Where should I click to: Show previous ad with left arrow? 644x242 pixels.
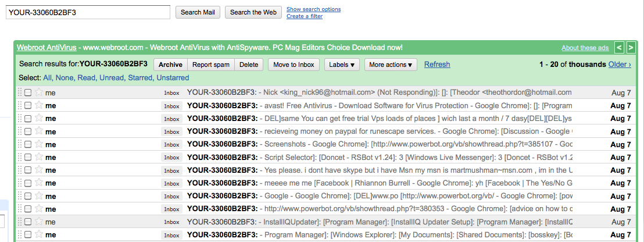(x=620, y=48)
